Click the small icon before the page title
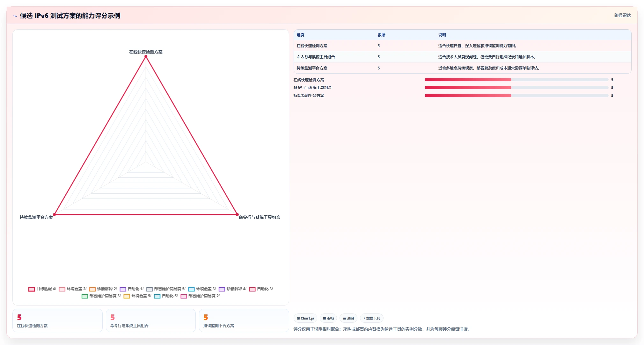 click(x=15, y=16)
